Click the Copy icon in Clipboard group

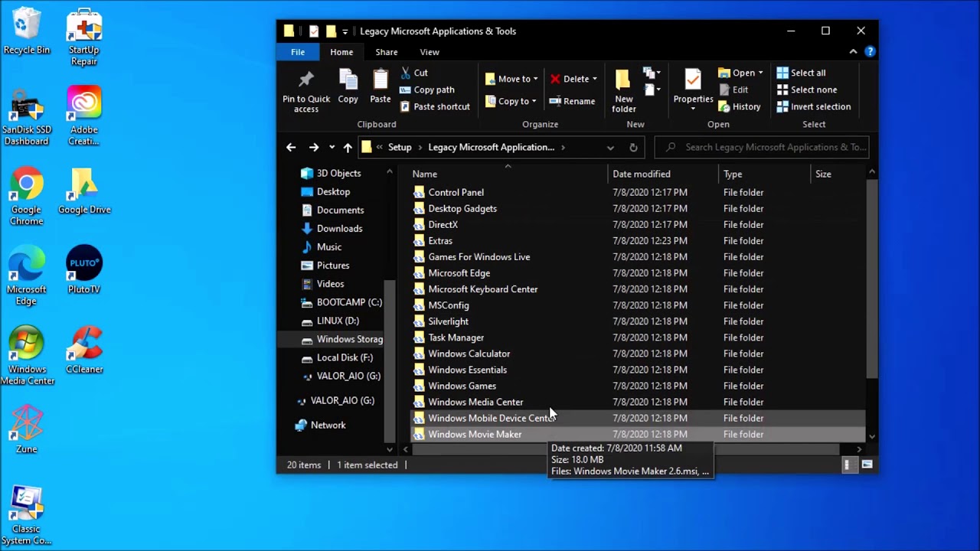348,86
